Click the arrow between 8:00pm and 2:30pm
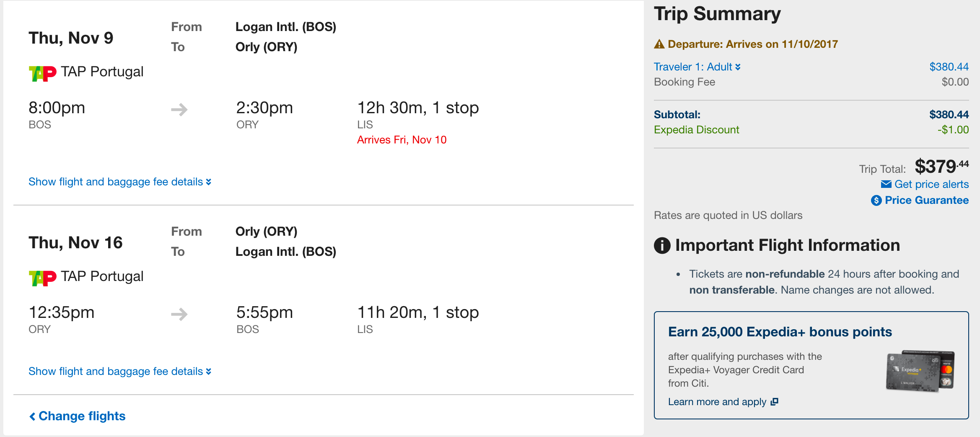 click(x=179, y=110)
